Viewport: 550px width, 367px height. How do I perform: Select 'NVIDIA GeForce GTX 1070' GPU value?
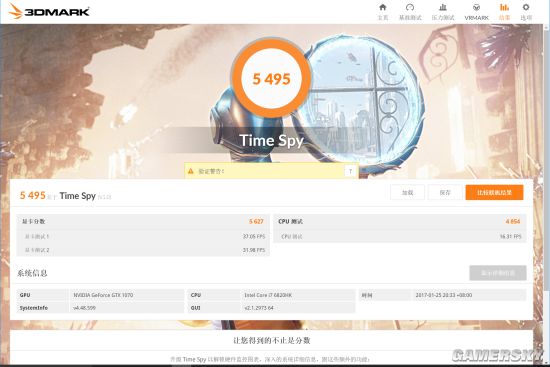[103, 295]
